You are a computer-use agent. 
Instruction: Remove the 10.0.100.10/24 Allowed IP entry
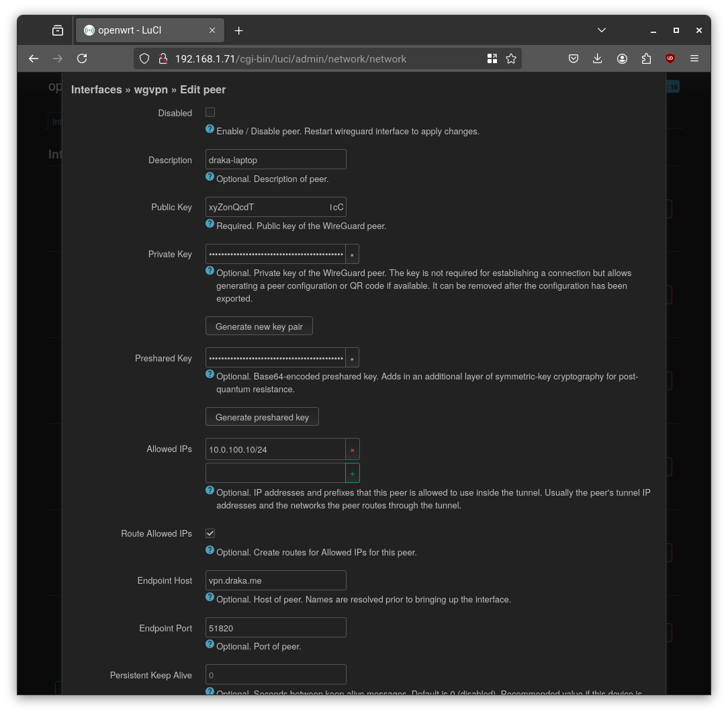(353, 449)
